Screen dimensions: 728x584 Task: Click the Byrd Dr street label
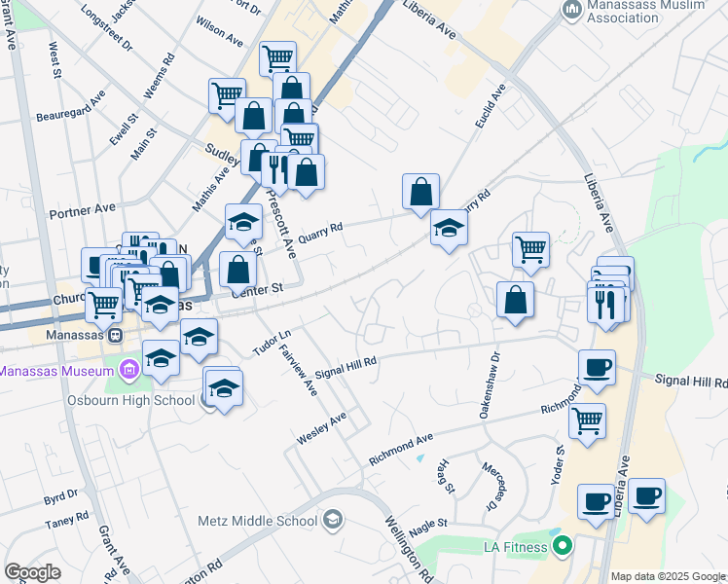click(61, 496)
